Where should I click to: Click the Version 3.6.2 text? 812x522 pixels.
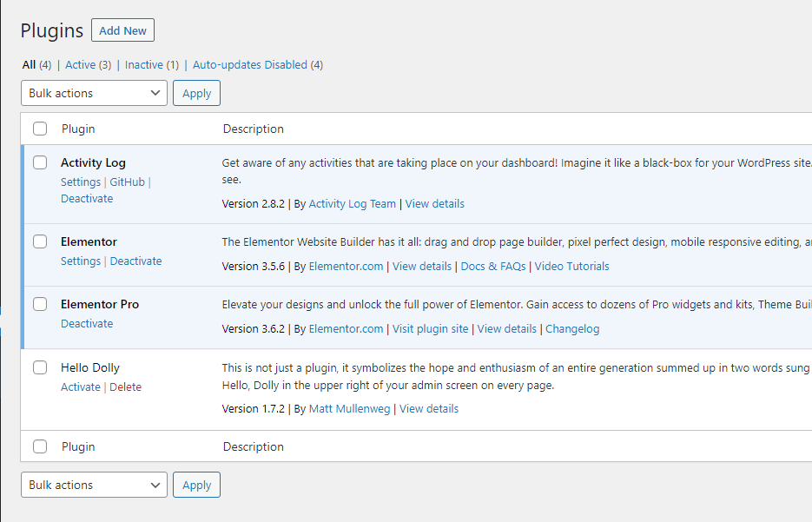(254, 329)
